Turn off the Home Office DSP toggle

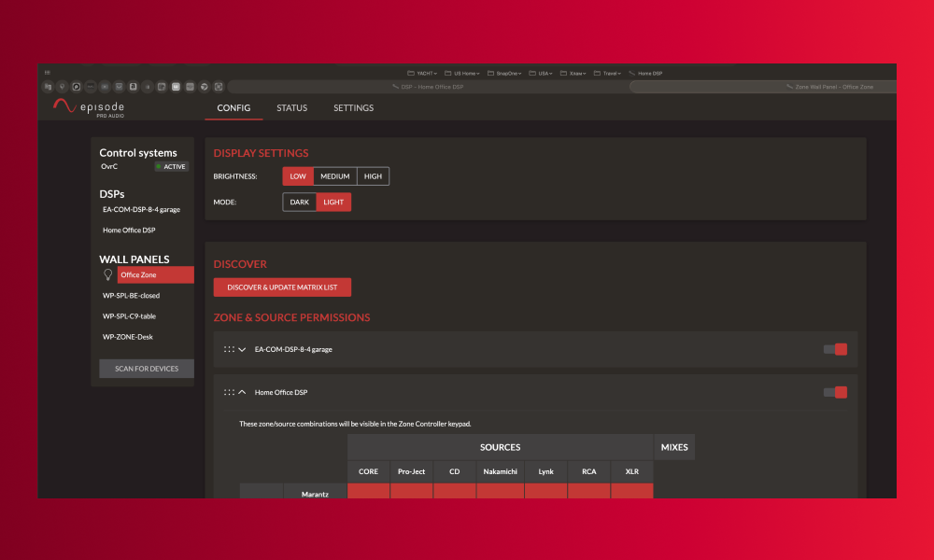coord(835,393)
